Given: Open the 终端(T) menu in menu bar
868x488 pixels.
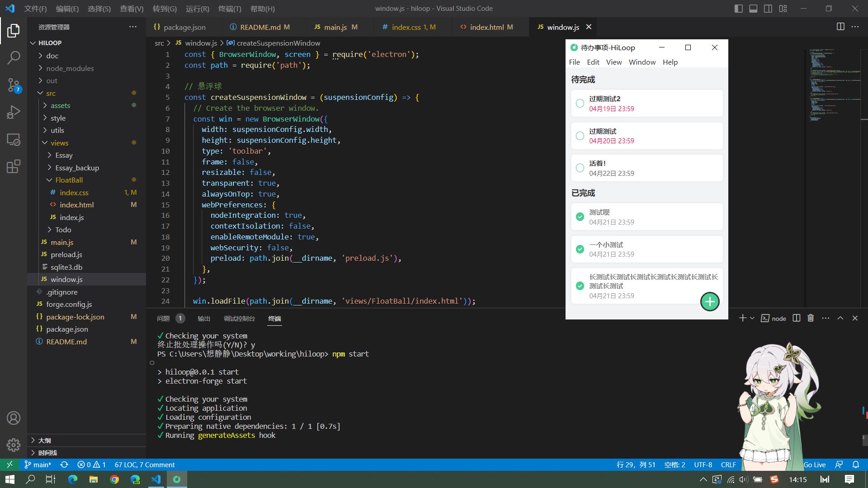Looking at the screenshot, I should tap(230, 9).
